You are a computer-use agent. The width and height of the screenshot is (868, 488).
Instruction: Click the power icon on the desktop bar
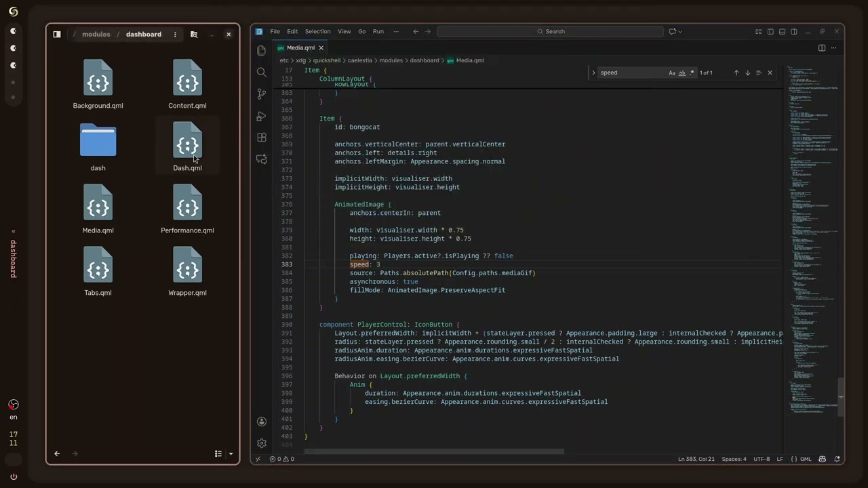14,476
